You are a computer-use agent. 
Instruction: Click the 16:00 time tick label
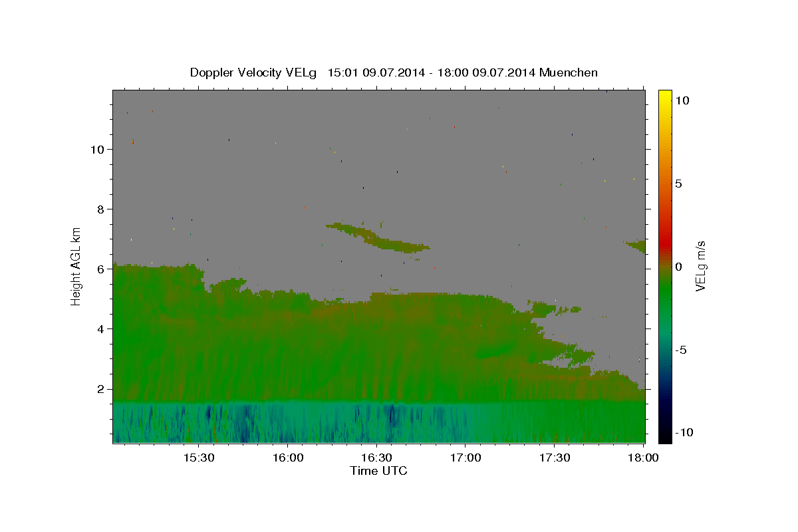click(287, 458)
